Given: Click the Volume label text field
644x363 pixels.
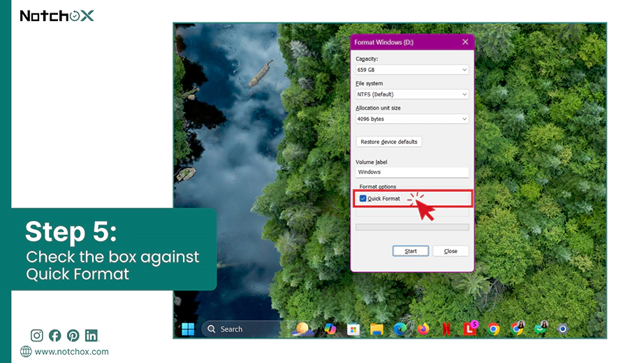Looking at the screenshot, I should pos(412,172).
